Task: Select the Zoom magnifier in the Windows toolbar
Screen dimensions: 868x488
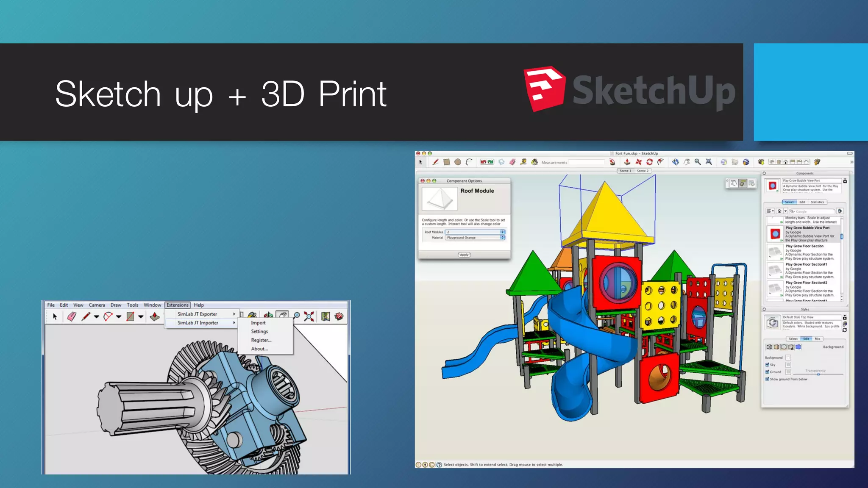Action: pos(297,316)
